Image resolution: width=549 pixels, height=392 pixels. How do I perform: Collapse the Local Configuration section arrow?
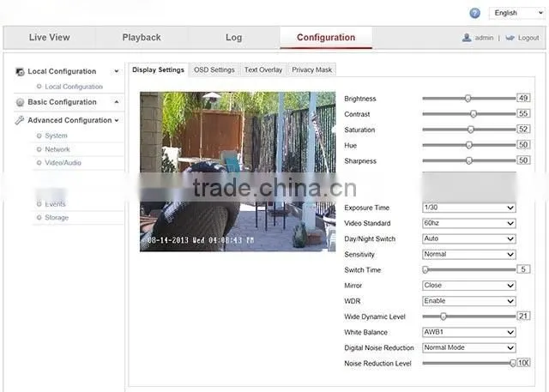pyautogui.click(x=117, y=71)
